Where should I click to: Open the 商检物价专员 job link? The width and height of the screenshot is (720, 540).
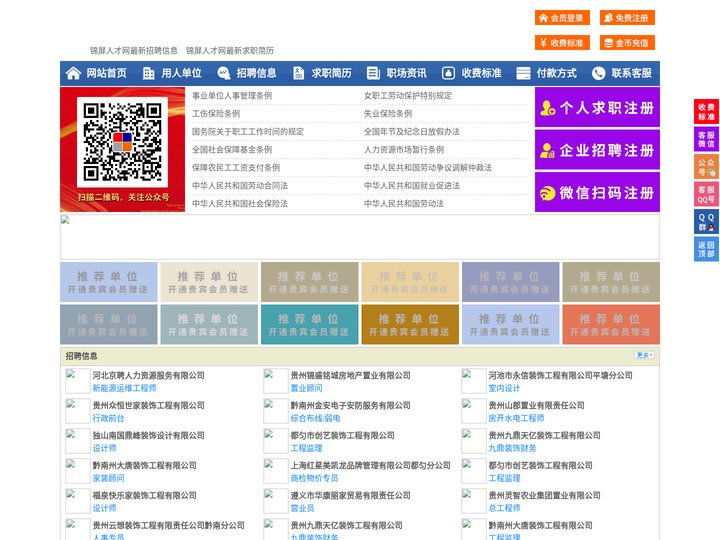pyautogui.click(x=315, y=478)
